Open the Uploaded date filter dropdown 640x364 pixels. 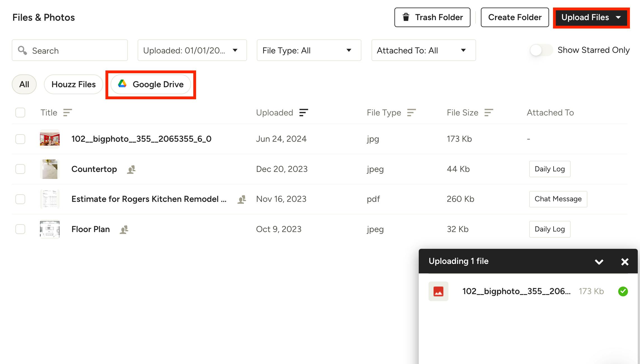point(192,50)
